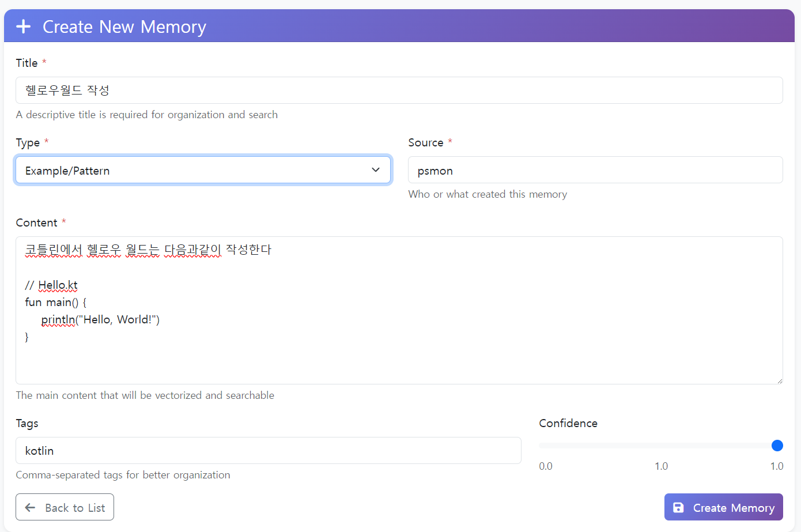Focus the Title input field
The image size is (801, 532).
click(399, 90)
